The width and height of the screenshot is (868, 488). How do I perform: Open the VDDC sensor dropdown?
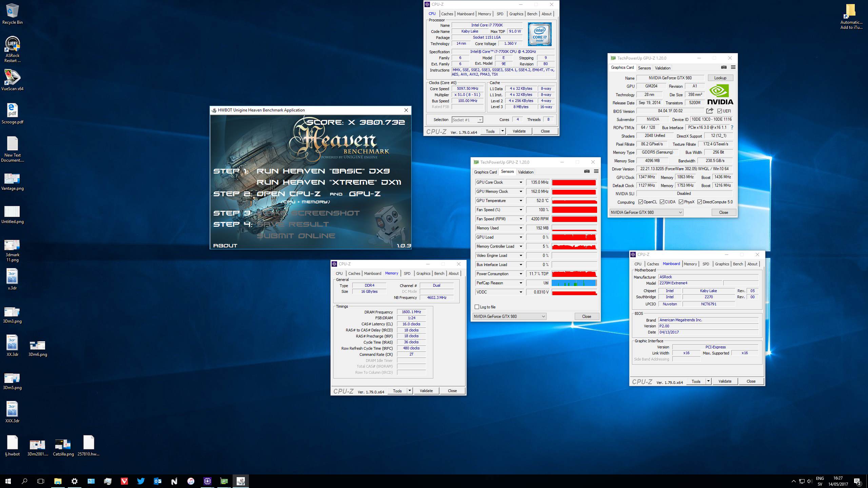pyautogui.click(x=521, y=292)
